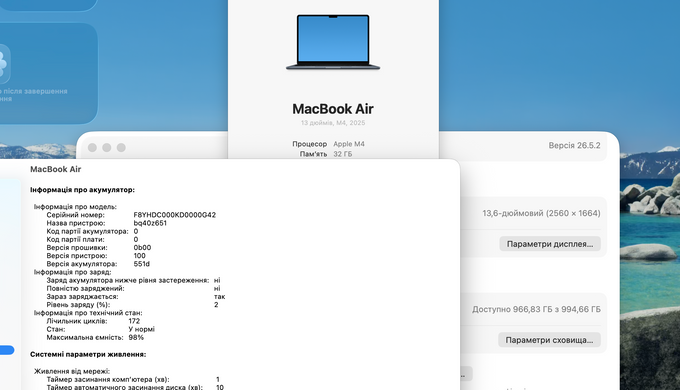This screenshot has width=680, height=390.
Task: Click the MacBook Air laptop image
Action: click(x=333, y=42)
